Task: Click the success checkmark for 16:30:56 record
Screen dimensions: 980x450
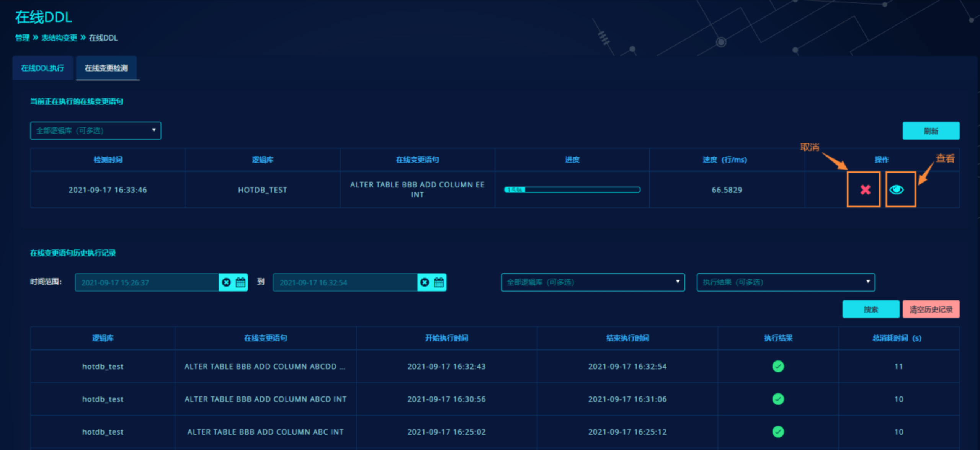Action: click(778, 399)
